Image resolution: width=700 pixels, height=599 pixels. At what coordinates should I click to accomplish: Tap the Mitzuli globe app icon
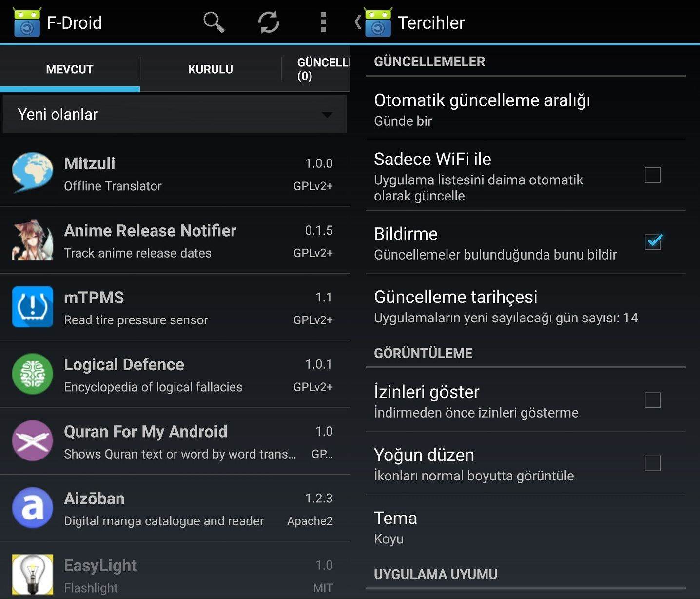coord(33,172)
